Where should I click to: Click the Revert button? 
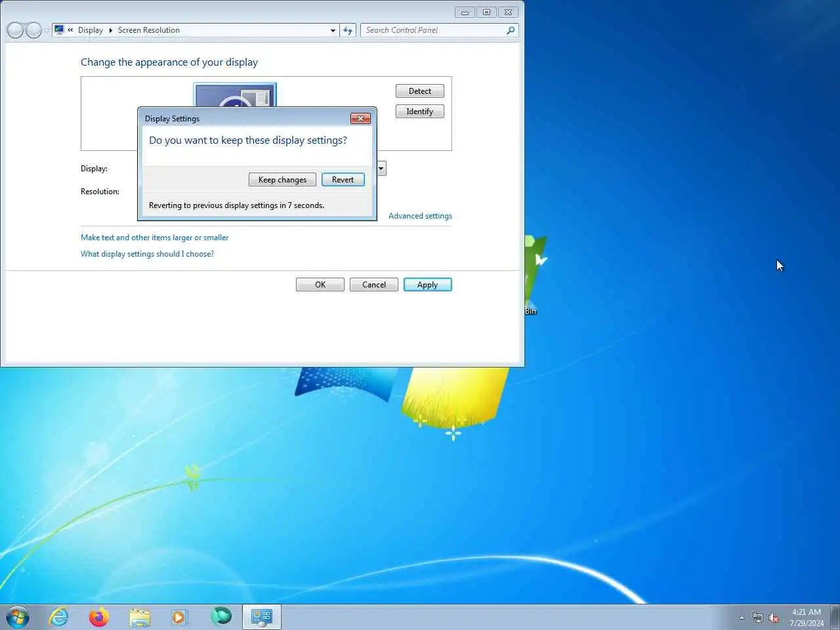[343, 180]
